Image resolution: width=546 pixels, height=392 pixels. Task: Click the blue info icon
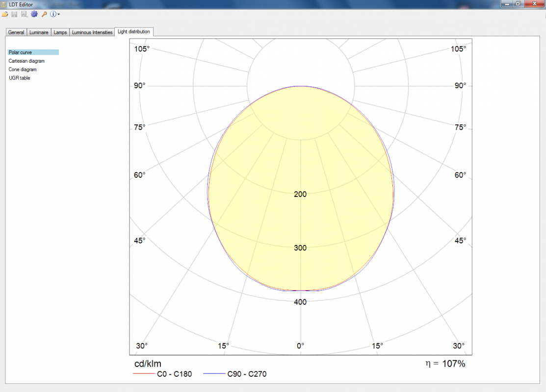click(x=53, y=14)
